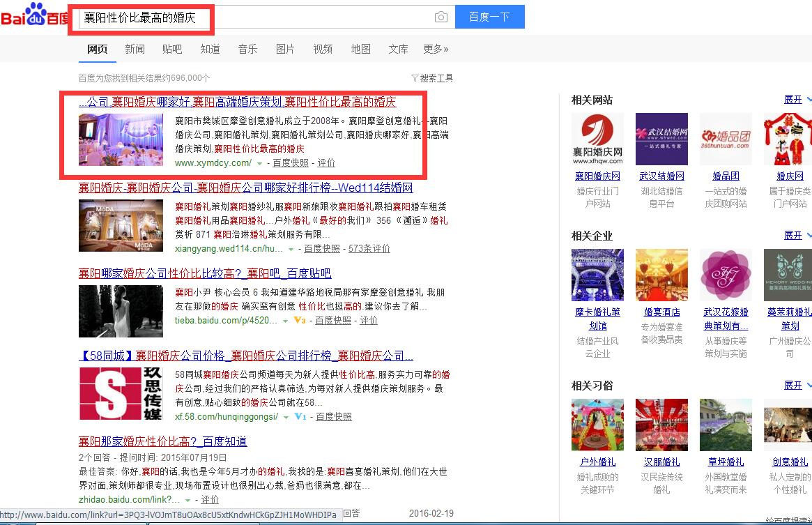Open the 百度知道 result title link
Viewport: 812px width, 525px height.
coord(162,441)
